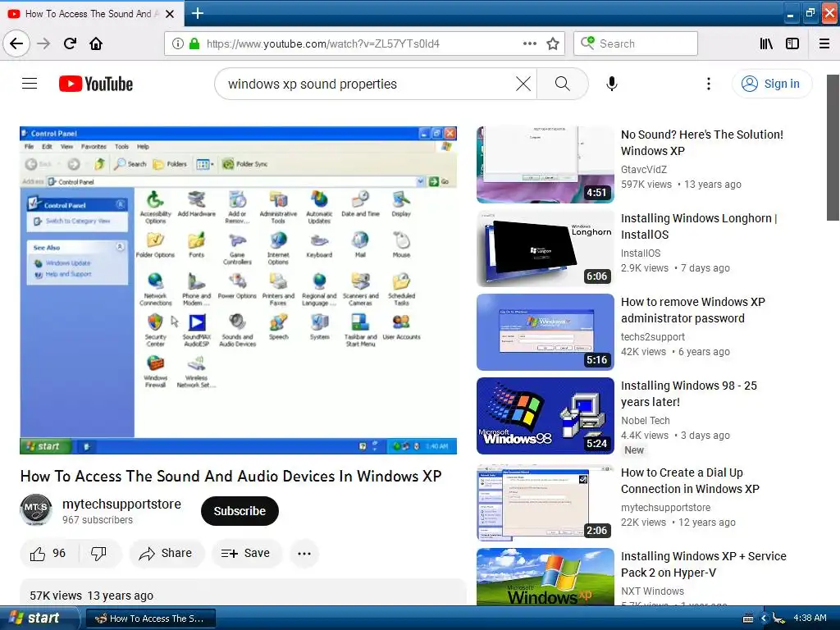Viewport: 840px width, 630px height.
Task: Go back to the previous page
Action: (16, 43)
